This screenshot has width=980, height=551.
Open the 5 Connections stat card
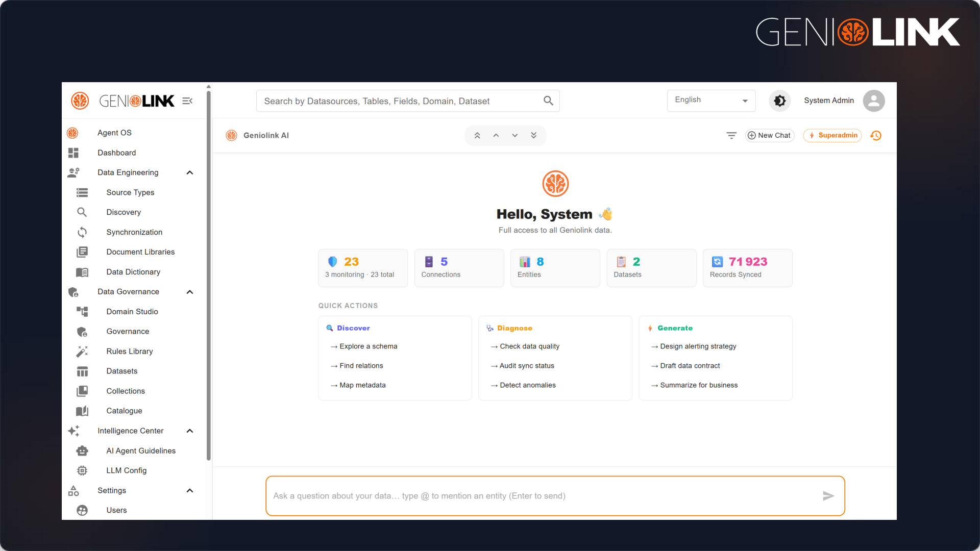click(459, 268)
